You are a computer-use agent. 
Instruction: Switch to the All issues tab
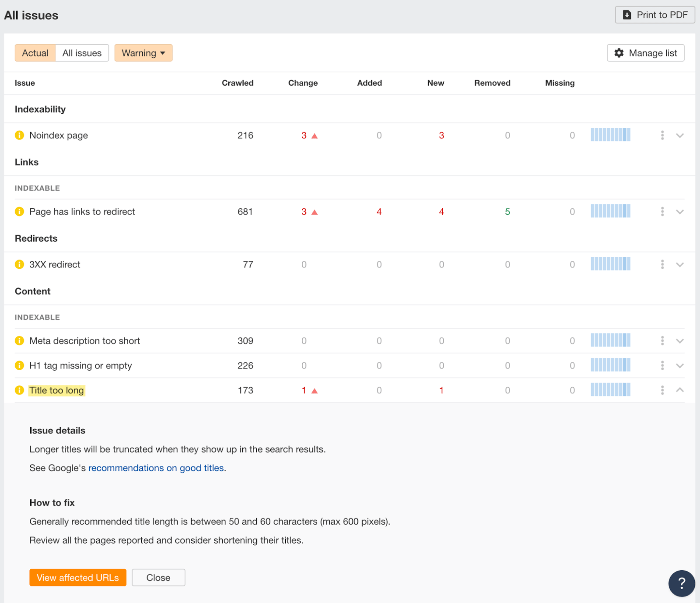pos(82,53)
